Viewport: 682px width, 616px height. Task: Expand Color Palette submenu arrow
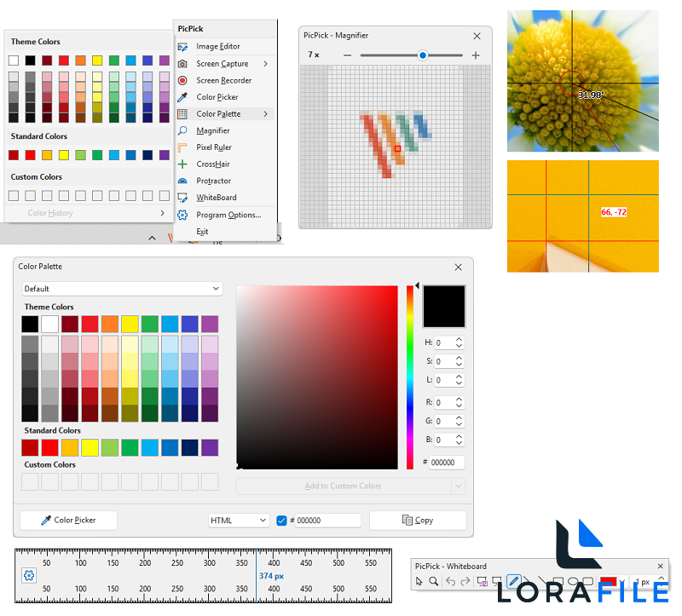tap(265, 114)
